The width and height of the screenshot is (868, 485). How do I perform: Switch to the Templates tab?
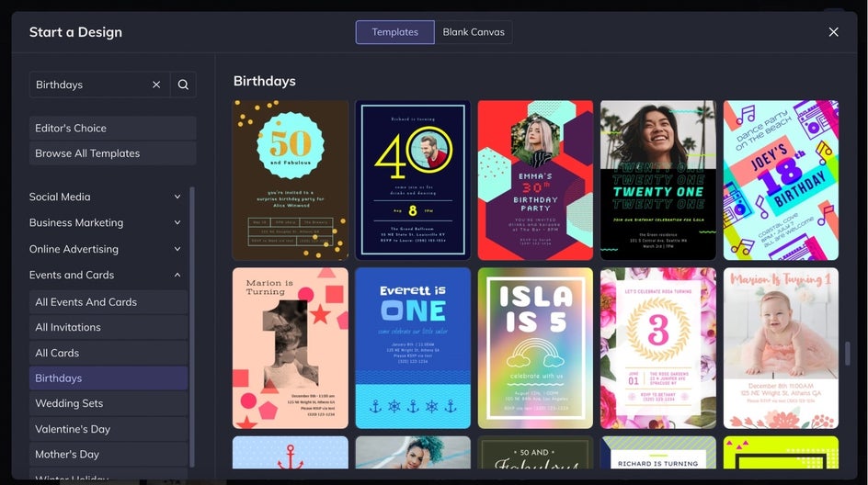pos(394,32)
